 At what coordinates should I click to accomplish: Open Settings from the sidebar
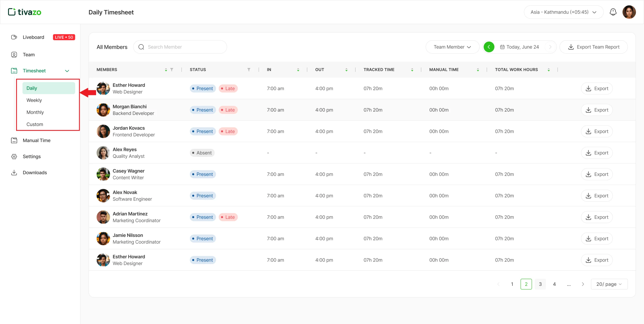32,157
